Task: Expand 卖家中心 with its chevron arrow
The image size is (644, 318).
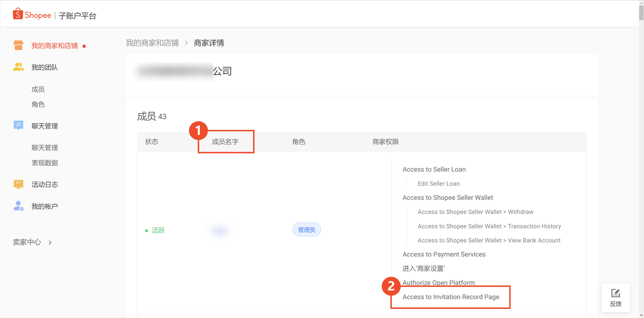Action: [x=50, y=242]
